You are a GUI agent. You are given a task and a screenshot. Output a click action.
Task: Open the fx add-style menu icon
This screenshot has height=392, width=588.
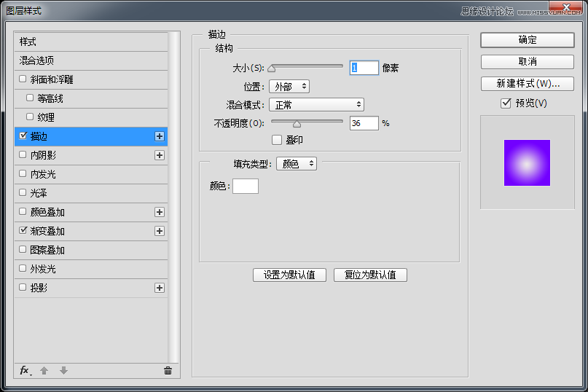click(25, 371)
